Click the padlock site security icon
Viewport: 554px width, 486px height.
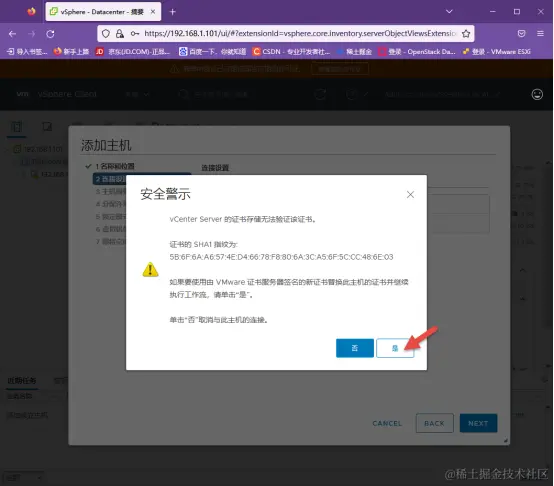120,34
